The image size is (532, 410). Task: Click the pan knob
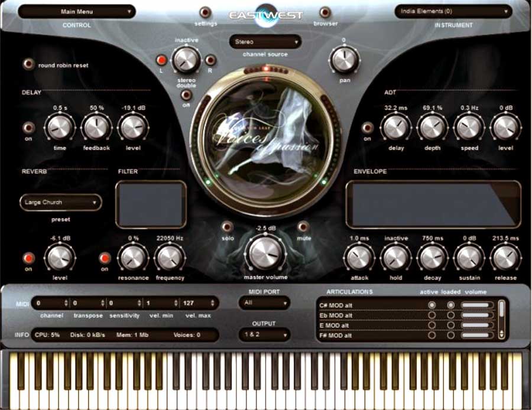345,60
